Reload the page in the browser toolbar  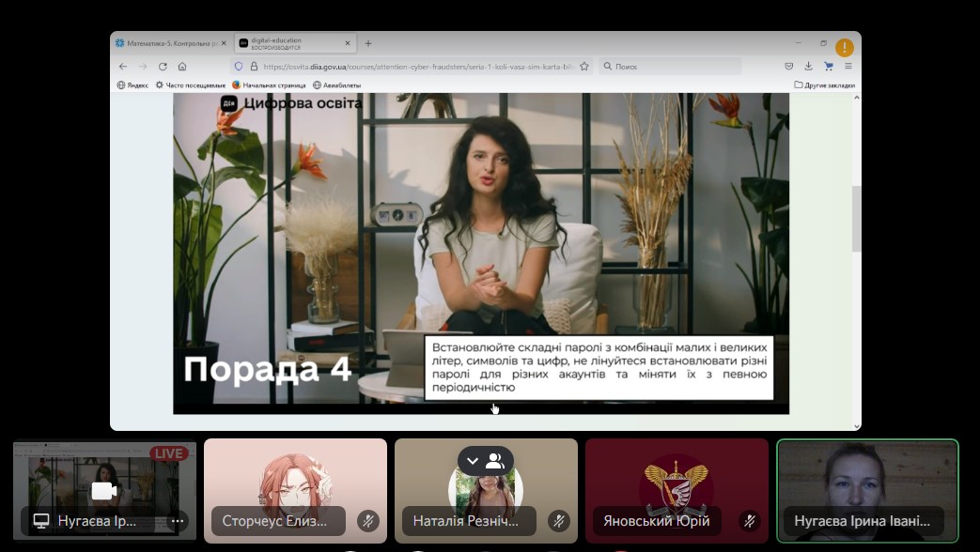pyautogui.click(x=163, y=67)
